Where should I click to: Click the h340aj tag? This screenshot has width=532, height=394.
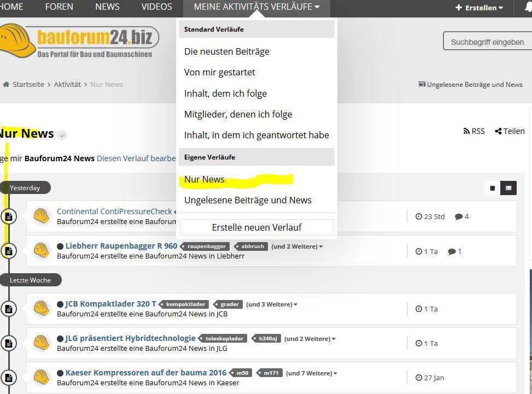[x=267, y=339]
